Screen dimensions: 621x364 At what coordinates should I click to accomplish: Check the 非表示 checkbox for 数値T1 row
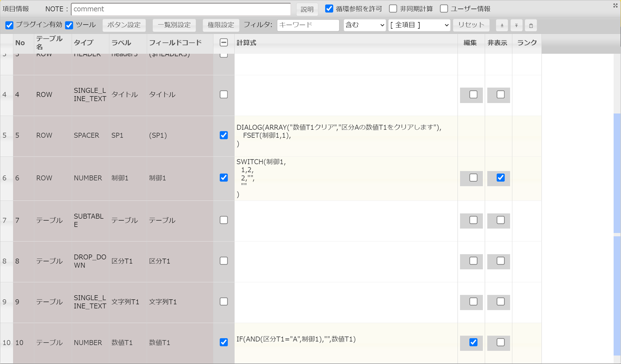coord(500,342)
